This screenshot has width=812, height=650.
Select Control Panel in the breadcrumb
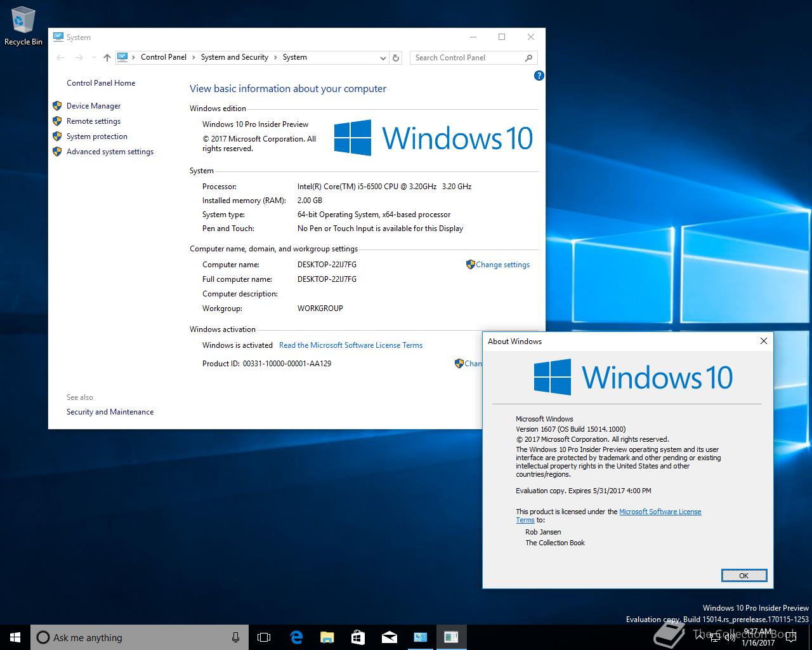coord(164,57)
